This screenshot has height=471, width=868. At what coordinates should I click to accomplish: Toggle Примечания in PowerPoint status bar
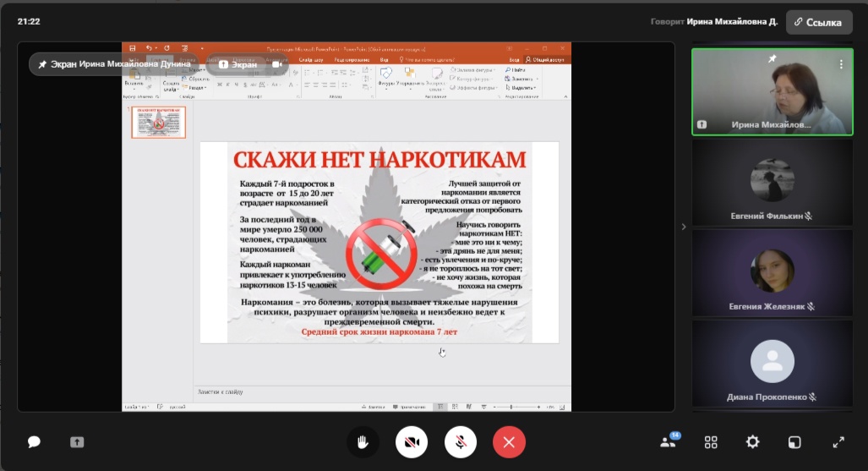(x=410, y=407)
